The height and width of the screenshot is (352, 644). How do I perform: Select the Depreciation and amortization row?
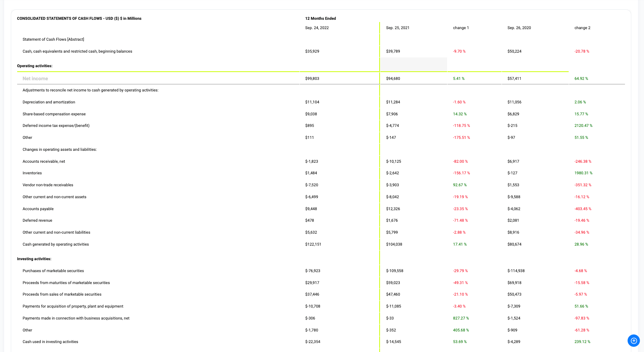(321, 102)
